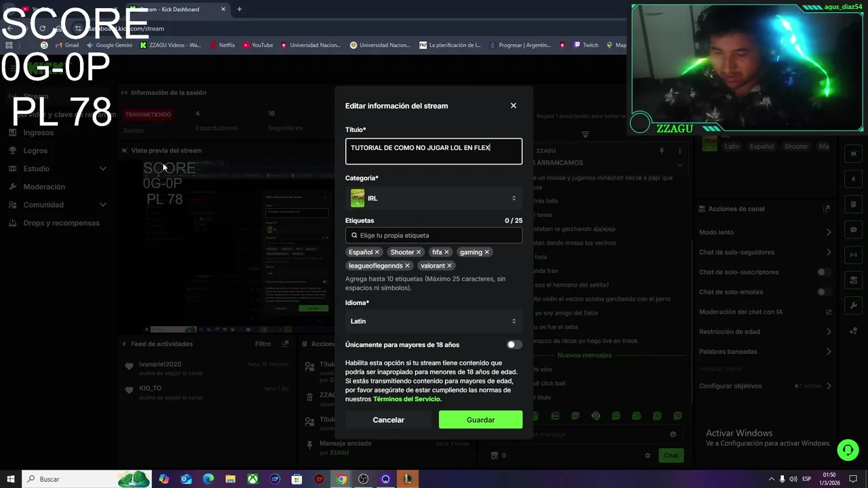Open the ZZAGU Videos bookmark

point(170,45)
